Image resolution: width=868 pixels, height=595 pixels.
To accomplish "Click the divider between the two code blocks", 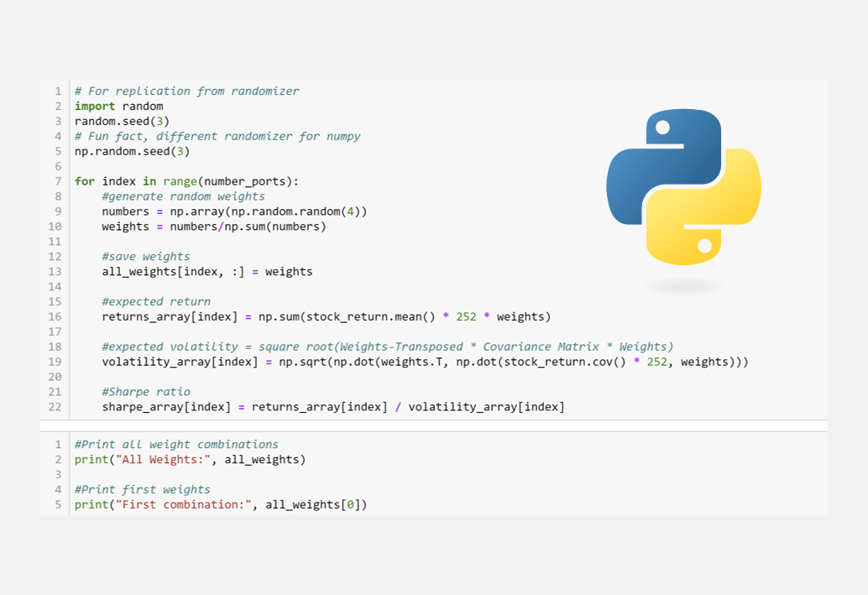I will pos(434,428).
